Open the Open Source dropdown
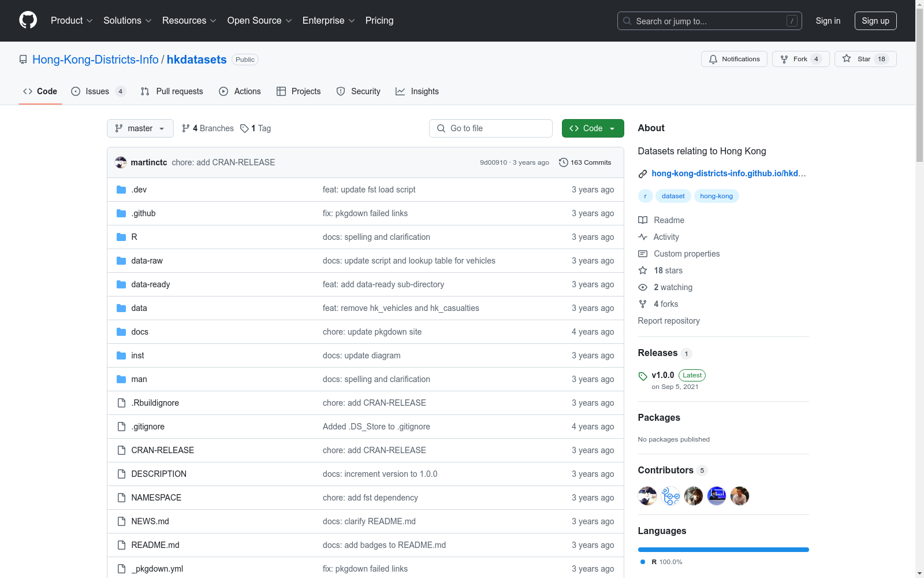This screenshot has height=578, width=924. point(259,20)
